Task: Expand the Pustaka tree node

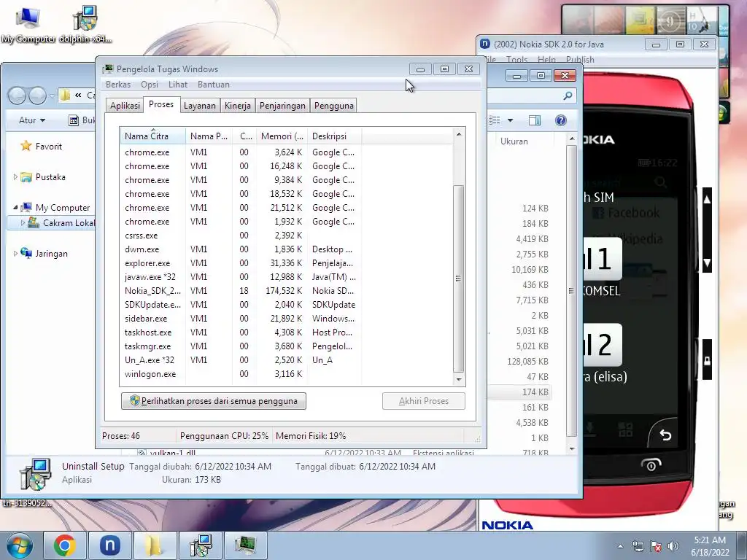Action: coord(15,176)
